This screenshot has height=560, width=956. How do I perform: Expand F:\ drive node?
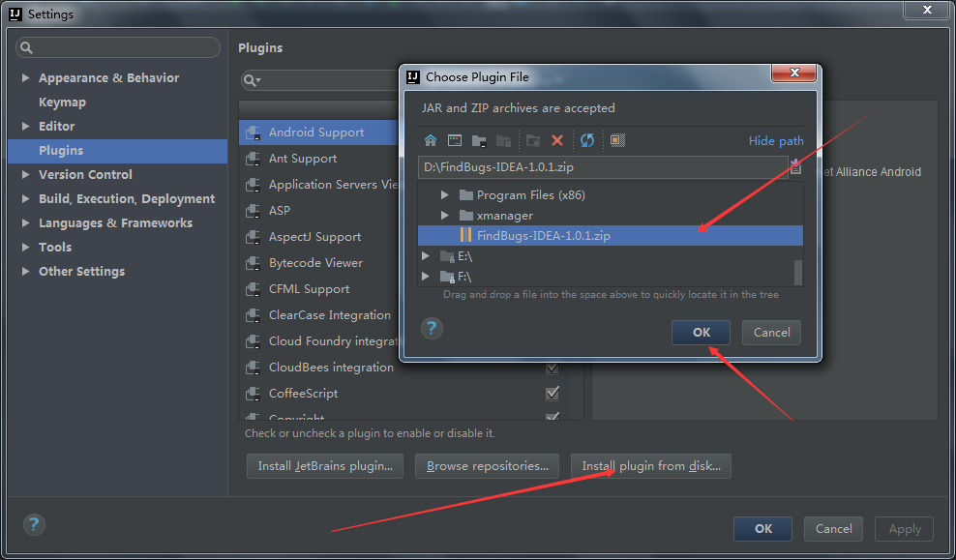pyautogui.click(x=426, y=276)
